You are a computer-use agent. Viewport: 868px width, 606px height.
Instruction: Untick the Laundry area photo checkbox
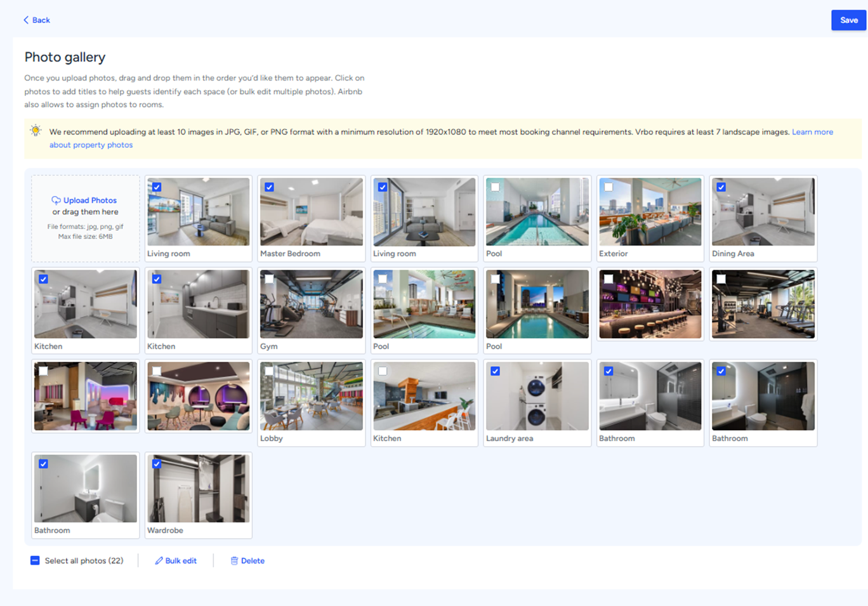[x=495, y=371]
